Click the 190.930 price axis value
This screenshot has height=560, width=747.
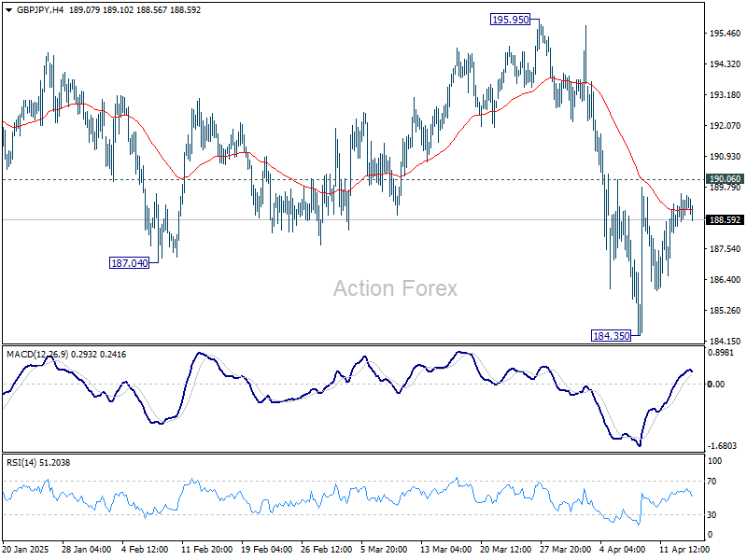726,157
